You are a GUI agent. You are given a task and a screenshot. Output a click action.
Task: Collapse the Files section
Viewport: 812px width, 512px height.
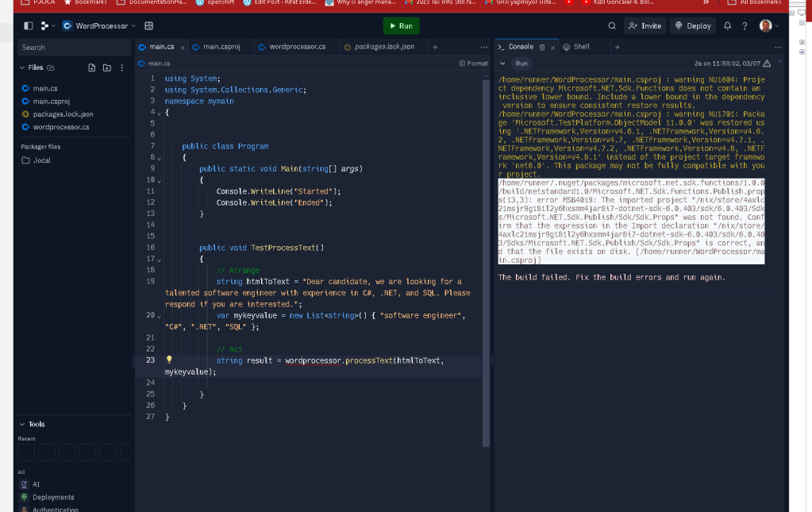pyautogui.click(x=22, y=67)
